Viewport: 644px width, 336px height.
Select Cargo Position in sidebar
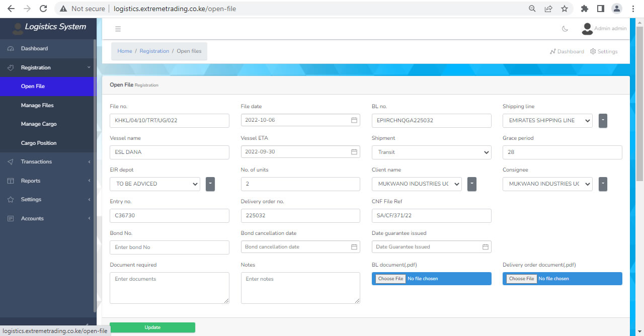[39, 143]
